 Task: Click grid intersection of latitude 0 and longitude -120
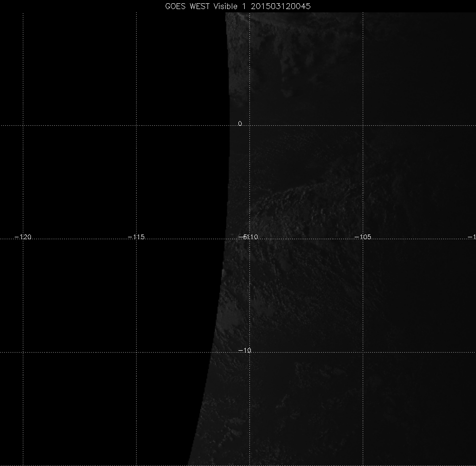coord(23,126)
